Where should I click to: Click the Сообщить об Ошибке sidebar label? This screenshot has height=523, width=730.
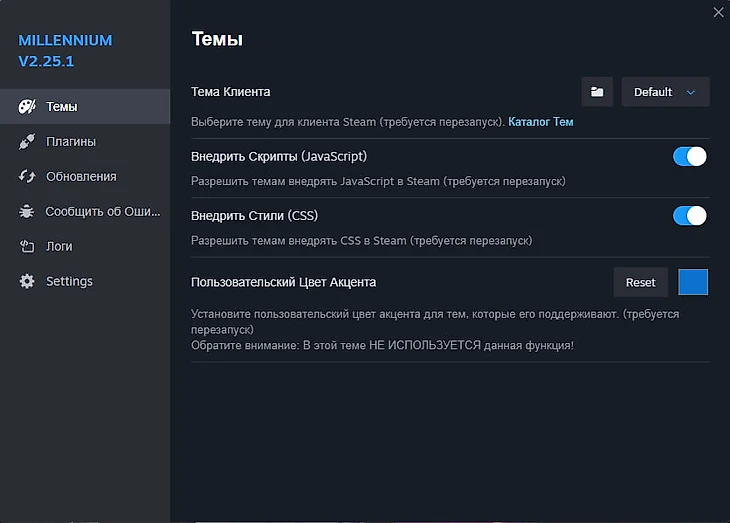(103, 212)
